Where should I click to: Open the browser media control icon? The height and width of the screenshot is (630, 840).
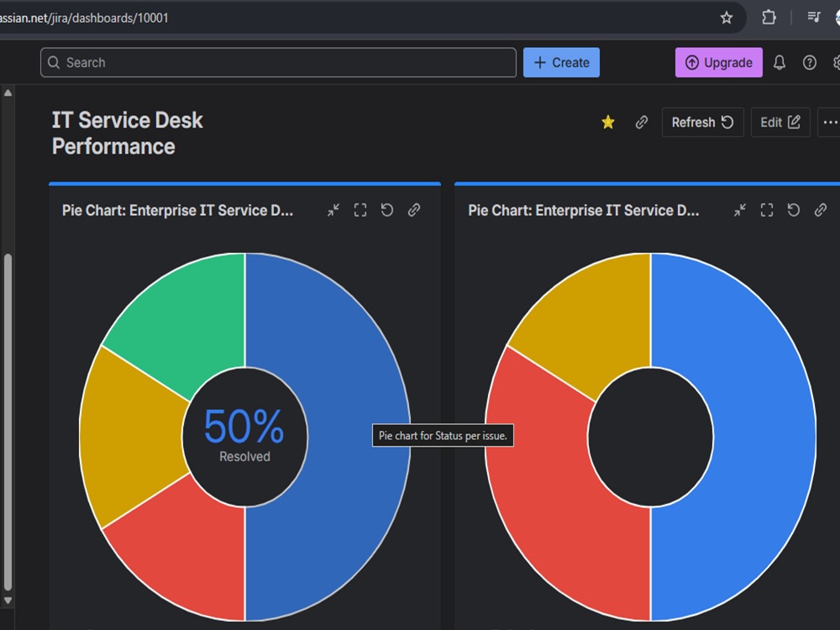[813, 17]
